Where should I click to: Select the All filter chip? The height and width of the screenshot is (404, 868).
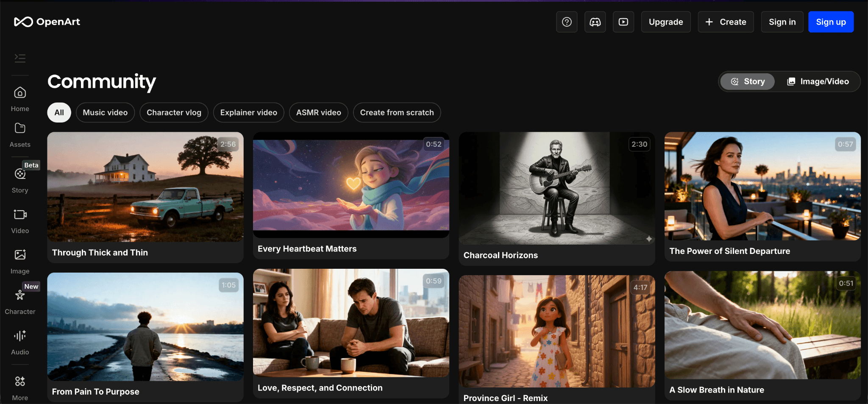[x=59, y=113]
